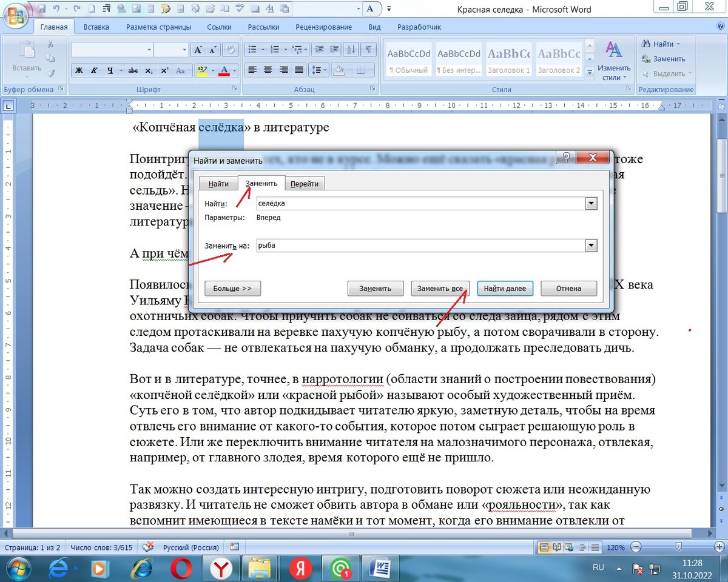Screen dimensions: 728x582
Task: Open the 'Рецензирование' ribbon tab
Action: pos(324,27)
